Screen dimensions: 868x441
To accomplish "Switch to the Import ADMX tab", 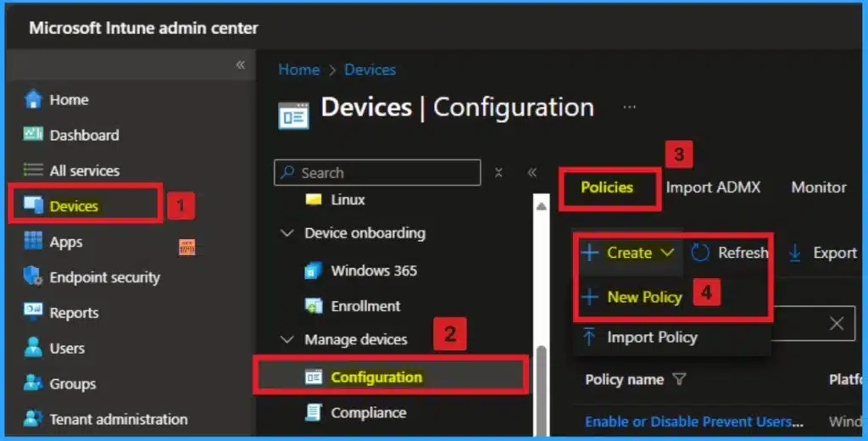I will click(x=713, y=187).
